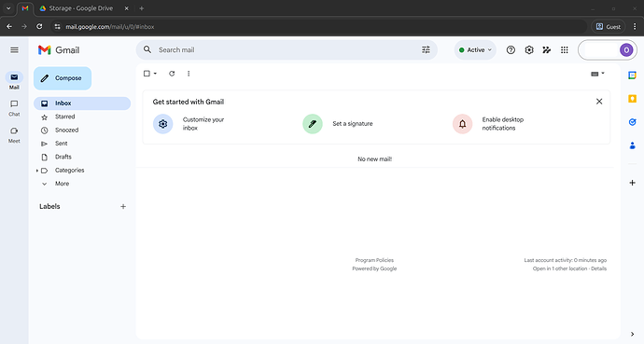Dismiss the Get started with Gmail card
The image size is (644, 344).
(x=599, y=102)
